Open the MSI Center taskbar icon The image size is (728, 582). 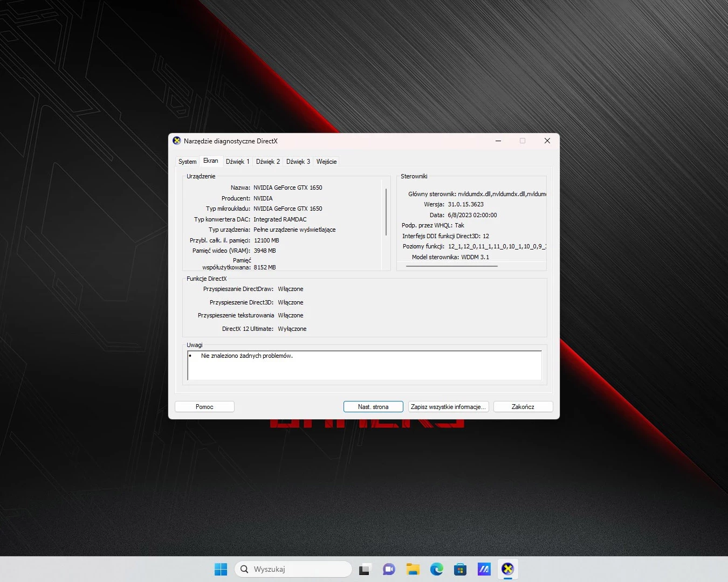(484, 569)
